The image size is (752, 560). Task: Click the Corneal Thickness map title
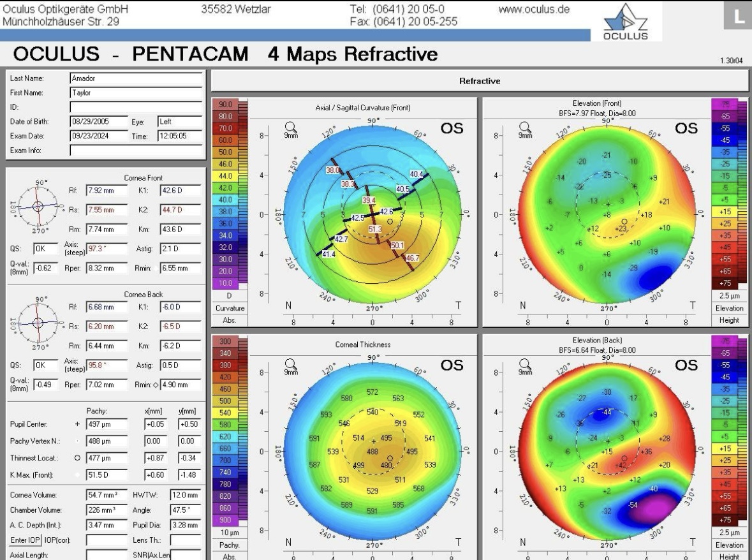pyautogui.click(x=362, y=344)
